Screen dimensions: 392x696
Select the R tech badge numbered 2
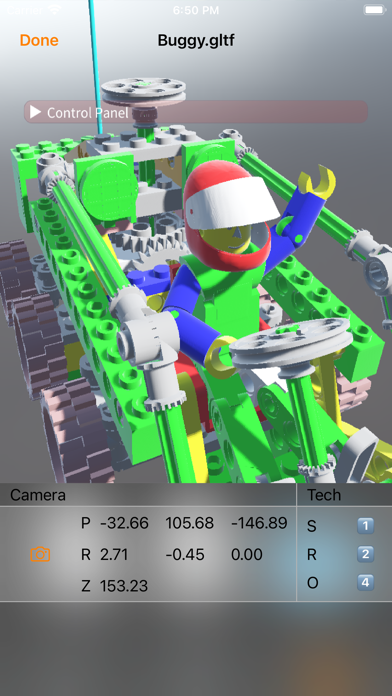click(365, 554)
